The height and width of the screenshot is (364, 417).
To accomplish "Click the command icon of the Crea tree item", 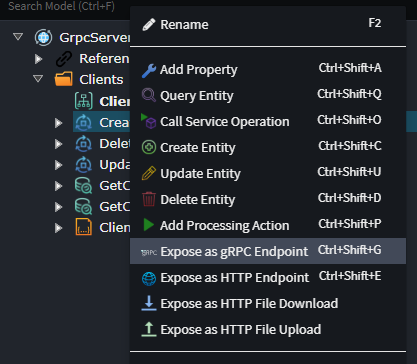I will point(83,123).
